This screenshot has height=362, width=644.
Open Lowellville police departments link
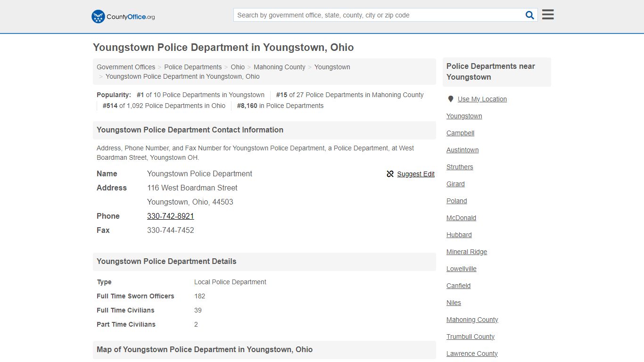pyautogui.click(x=462, y=269)
